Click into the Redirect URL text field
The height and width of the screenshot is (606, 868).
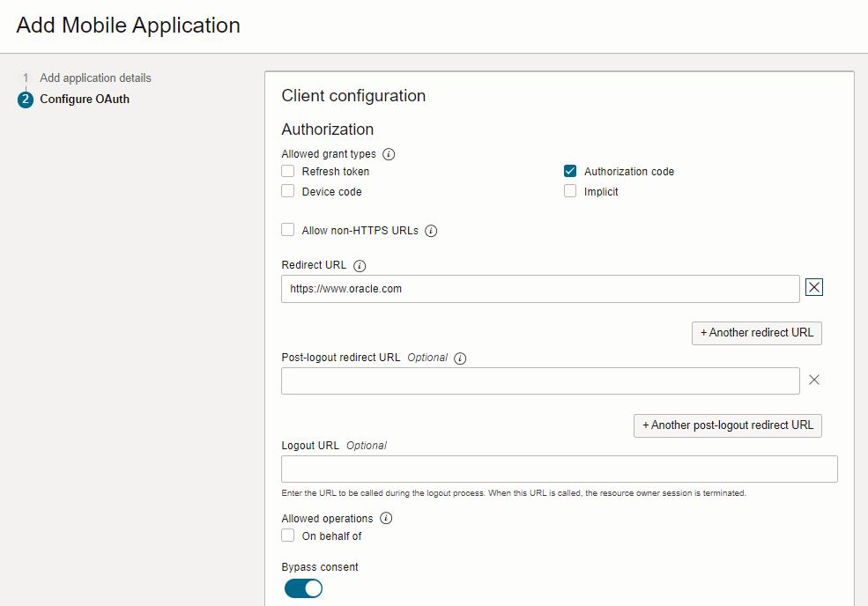click(x=539, y=289)
